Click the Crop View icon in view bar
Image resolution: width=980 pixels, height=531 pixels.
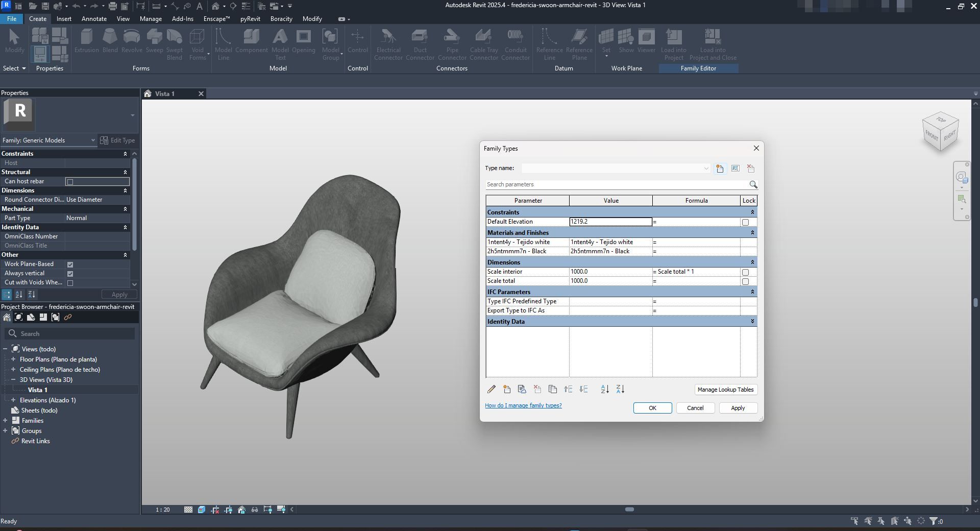point(215,510)
